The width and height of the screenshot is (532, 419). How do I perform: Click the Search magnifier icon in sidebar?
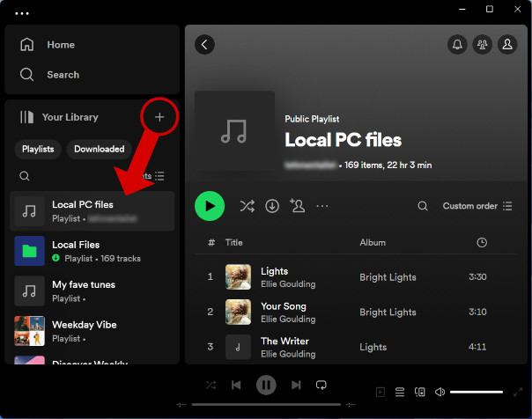click(26, 75)
